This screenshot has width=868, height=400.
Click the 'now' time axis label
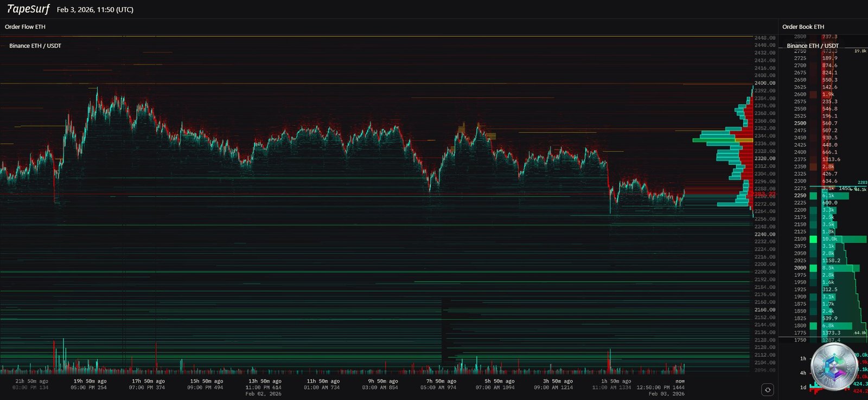click(x=680, y=381)
